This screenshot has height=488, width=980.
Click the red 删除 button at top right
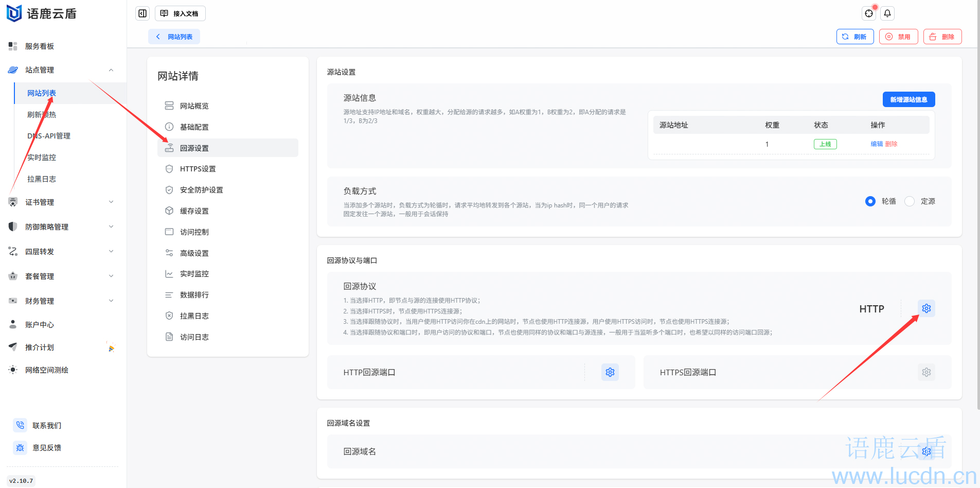click(x=942, y=37)
